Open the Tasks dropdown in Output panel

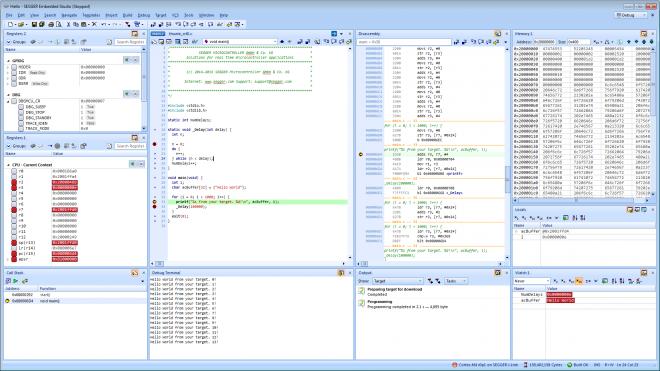(x=456, y=281)
